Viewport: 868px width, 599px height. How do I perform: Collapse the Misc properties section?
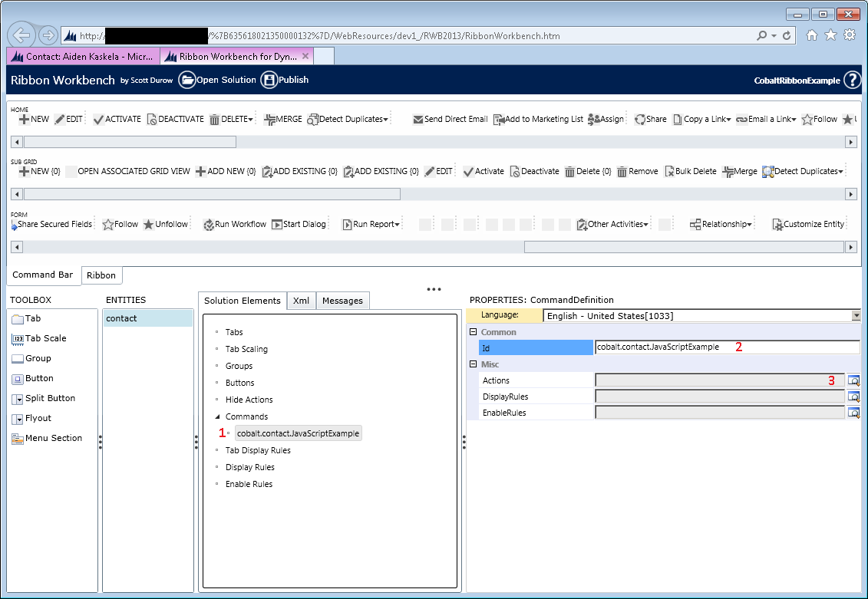474,364
